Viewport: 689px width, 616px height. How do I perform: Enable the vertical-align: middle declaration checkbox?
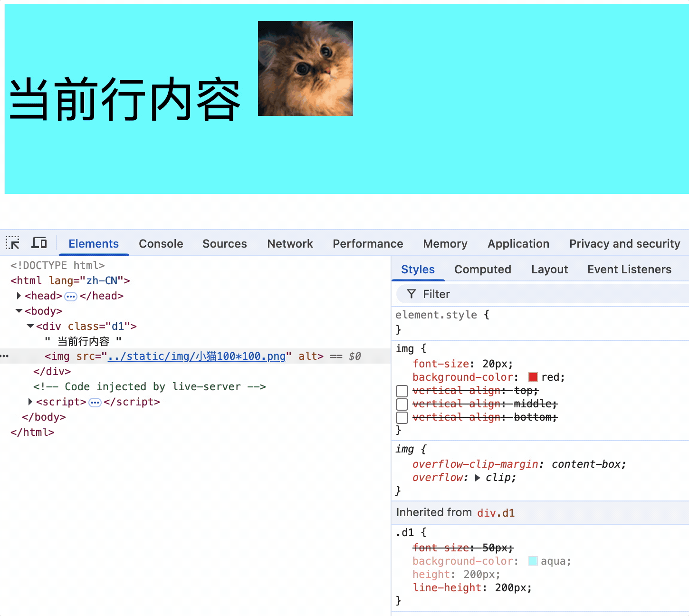tap(402, 404)
